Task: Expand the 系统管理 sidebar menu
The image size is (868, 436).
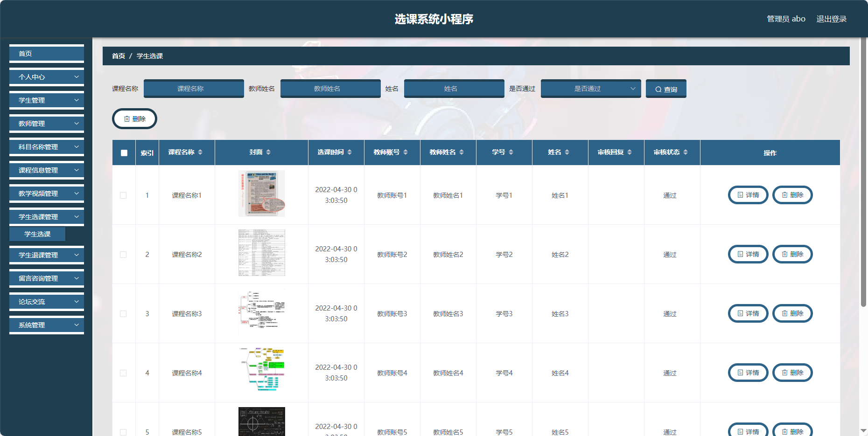Action: pos(47,325)
